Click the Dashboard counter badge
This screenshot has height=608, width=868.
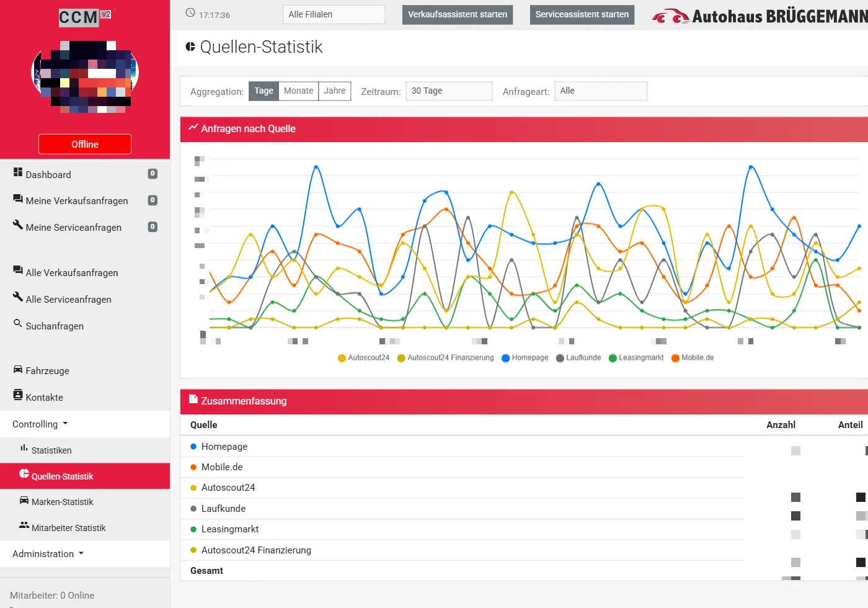153,174
